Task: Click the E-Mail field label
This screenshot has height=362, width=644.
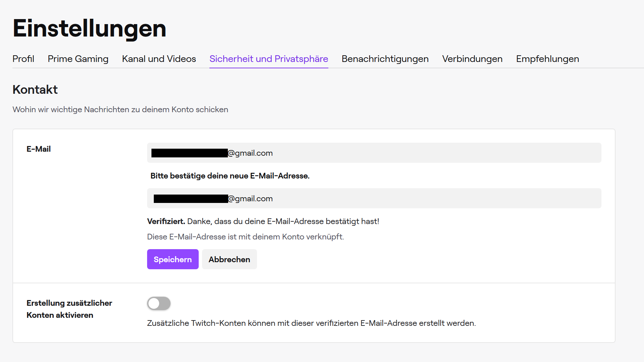Action: coord(39,149)
